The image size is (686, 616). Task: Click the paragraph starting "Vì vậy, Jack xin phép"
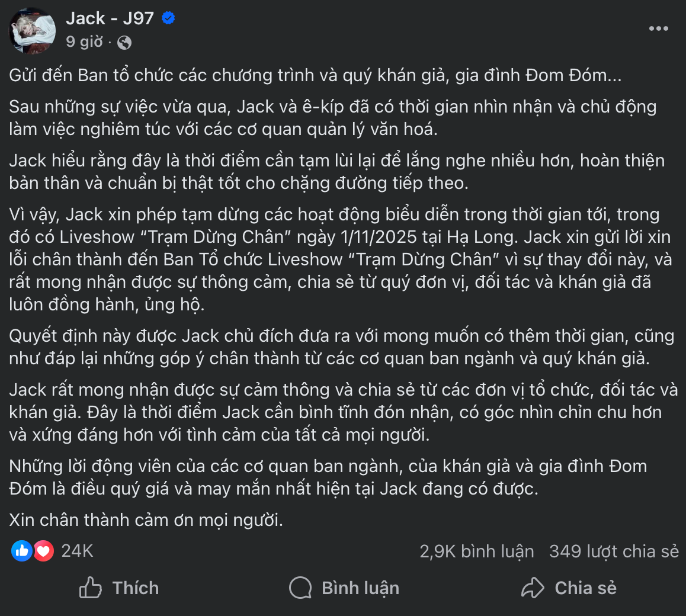pyautogui.click(x=339, y=259)
